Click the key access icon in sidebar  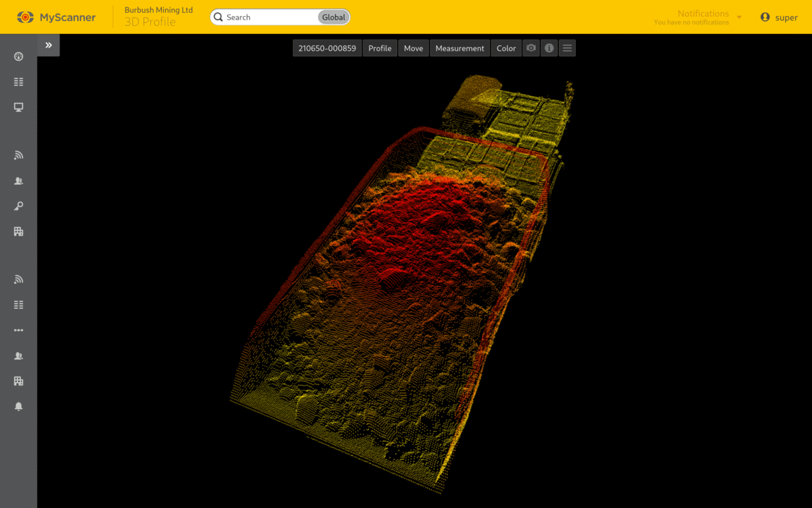[x=18, y=206]
